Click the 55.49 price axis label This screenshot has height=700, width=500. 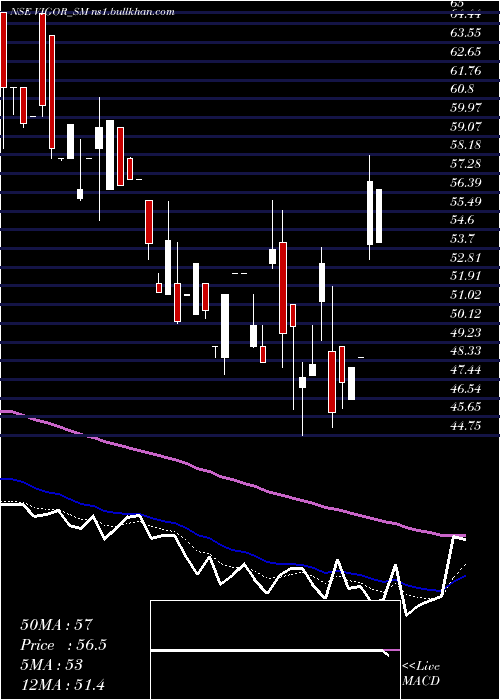[466, 201]
